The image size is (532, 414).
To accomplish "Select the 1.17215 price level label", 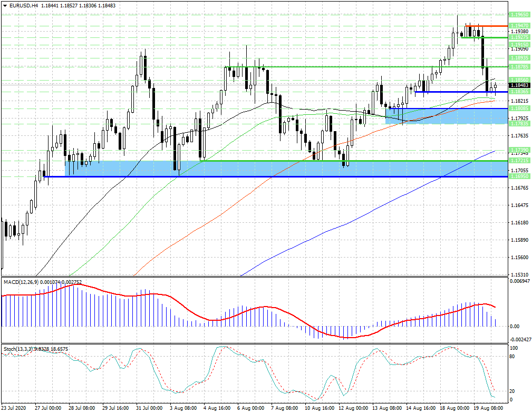I will (519, 161).
